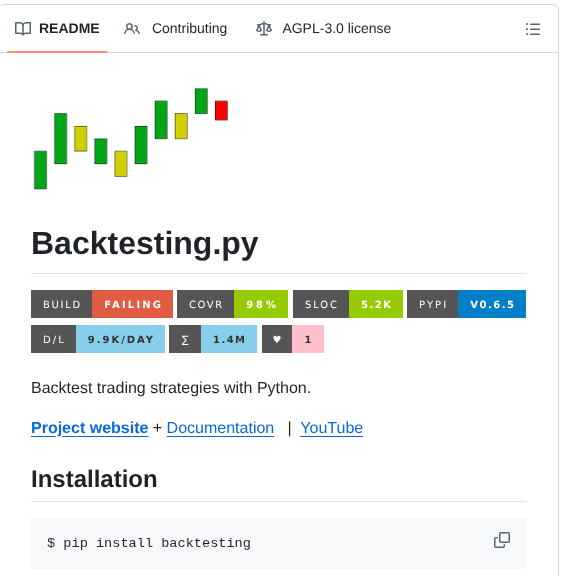Click the Build failing badge
Image resolution: width=576 pixels, height=576 pixels.
(102, 304)
